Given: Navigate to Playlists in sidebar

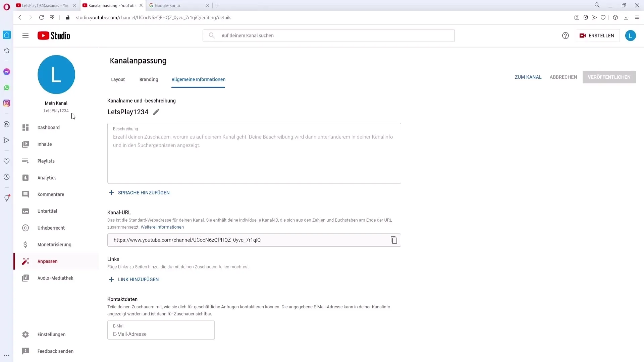Looking at the screenshot, I should point(46,161).
